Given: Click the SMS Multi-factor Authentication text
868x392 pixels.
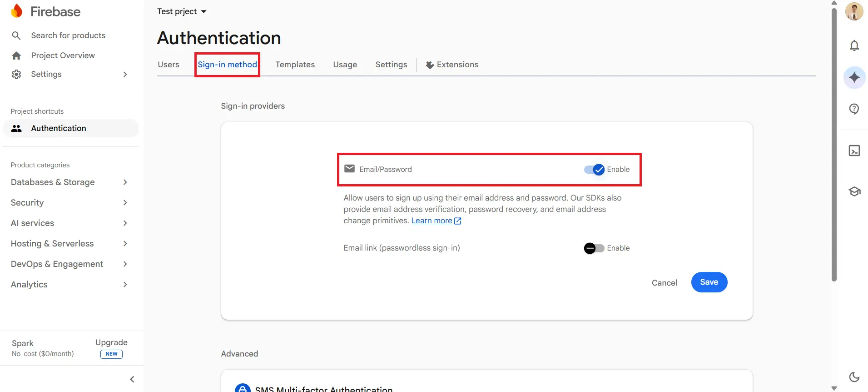Looking at the screenshot, I should click(324, 389).
